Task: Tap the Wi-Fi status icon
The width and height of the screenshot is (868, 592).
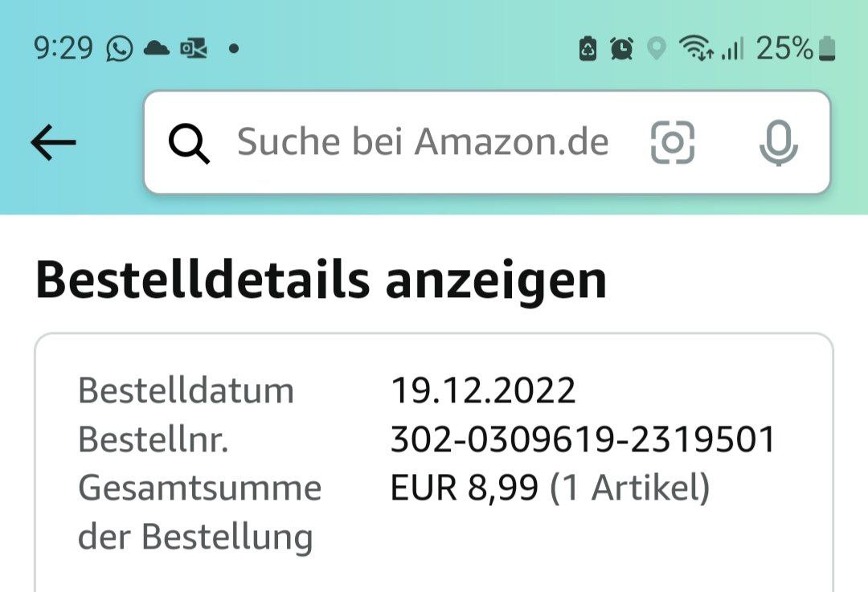Action: tap(696, 49)
